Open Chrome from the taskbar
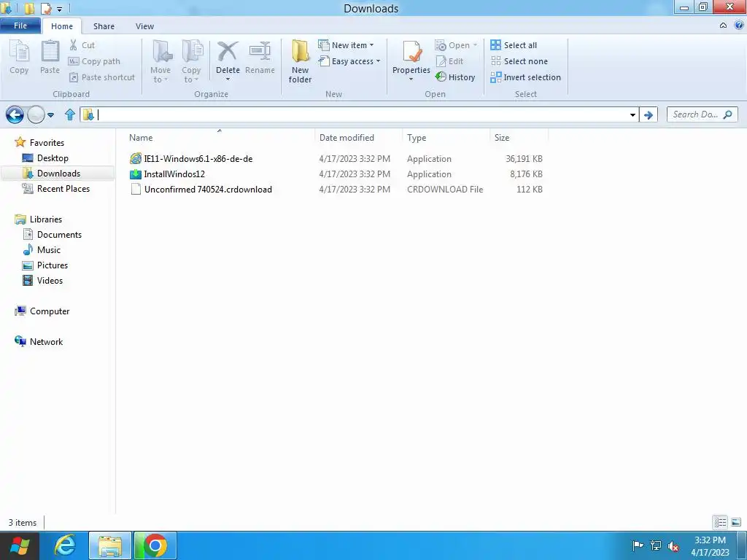The height and width of the screenshot is (560, 747). click(x=155, y=545)
